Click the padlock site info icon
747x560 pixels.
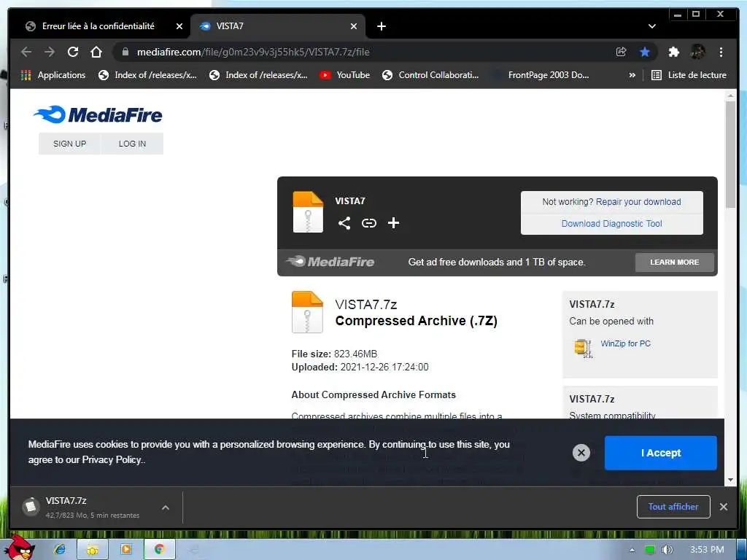coord(125,52)
